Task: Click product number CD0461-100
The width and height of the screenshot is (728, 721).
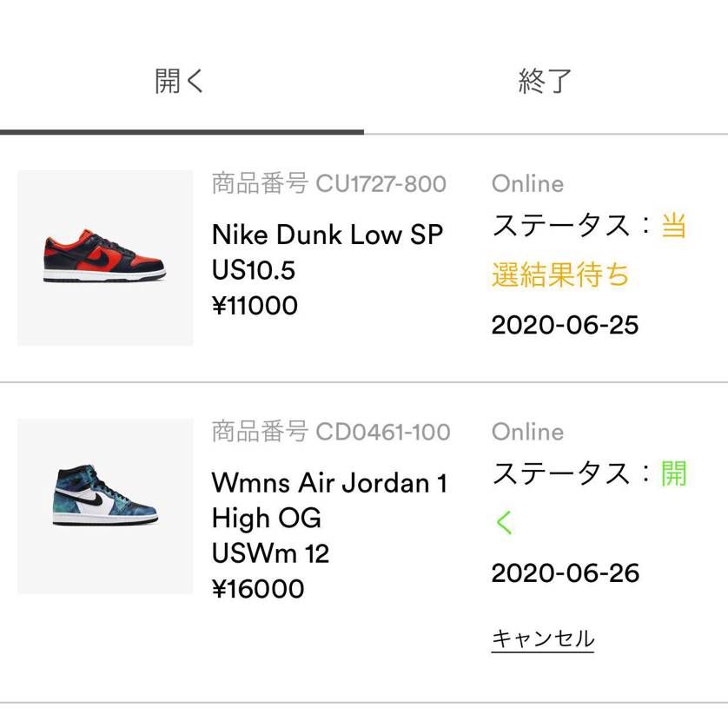Action: (x=331, y=432)
